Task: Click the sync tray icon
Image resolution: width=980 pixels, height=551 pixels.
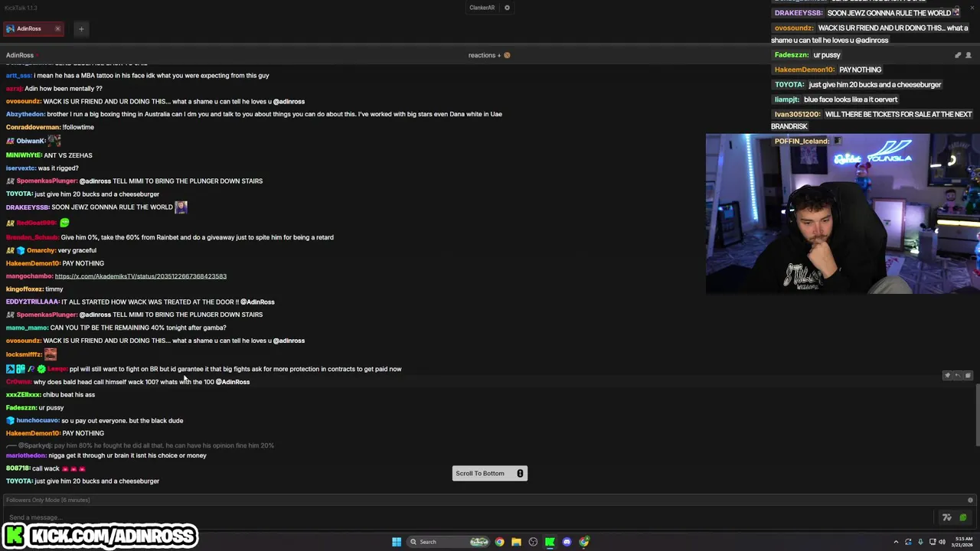Action: (908, 542)
